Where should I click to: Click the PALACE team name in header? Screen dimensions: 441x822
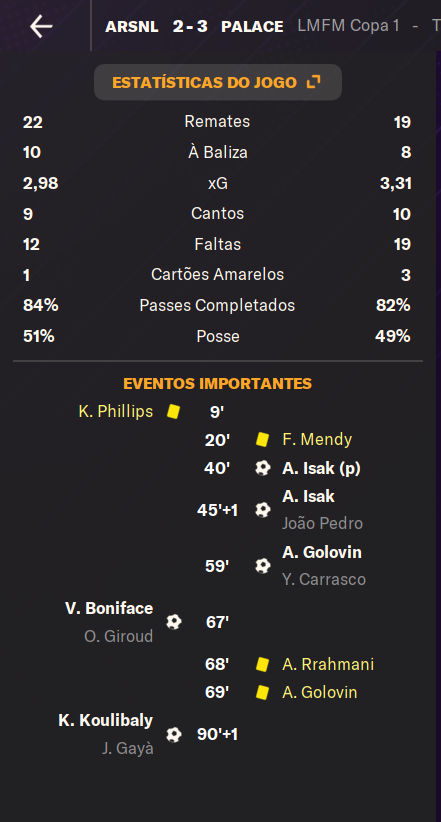pos(252,26)
